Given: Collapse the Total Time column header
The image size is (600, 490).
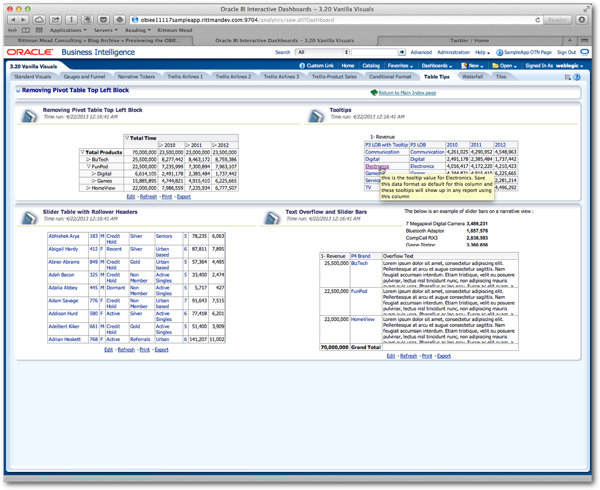Looking at the screenshot, I should coord(127,138).
